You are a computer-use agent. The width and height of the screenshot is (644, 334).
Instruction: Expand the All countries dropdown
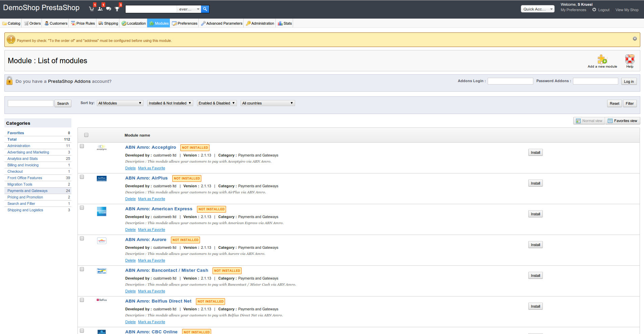click(268, 103)
